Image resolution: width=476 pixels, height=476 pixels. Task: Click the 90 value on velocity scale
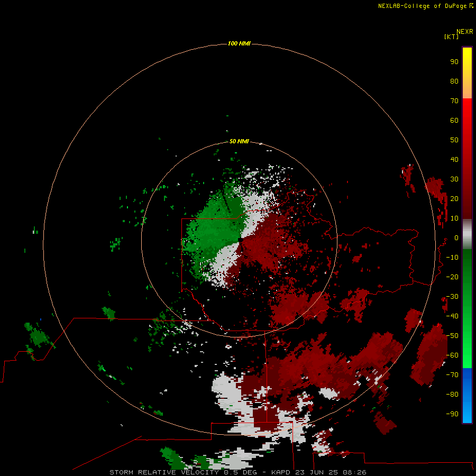click(454, 62)
